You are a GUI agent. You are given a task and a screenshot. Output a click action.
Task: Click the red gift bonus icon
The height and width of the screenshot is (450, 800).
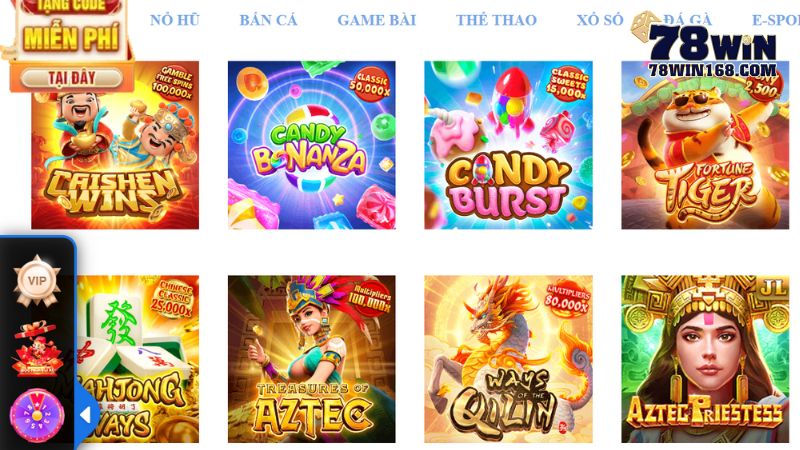click(37, 349)
